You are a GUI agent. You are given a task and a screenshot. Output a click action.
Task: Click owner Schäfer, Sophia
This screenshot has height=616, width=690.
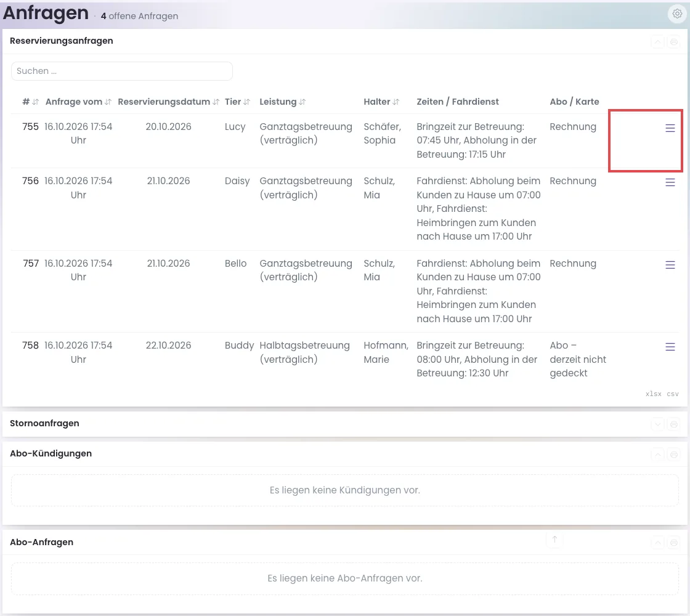pos(383,133)
